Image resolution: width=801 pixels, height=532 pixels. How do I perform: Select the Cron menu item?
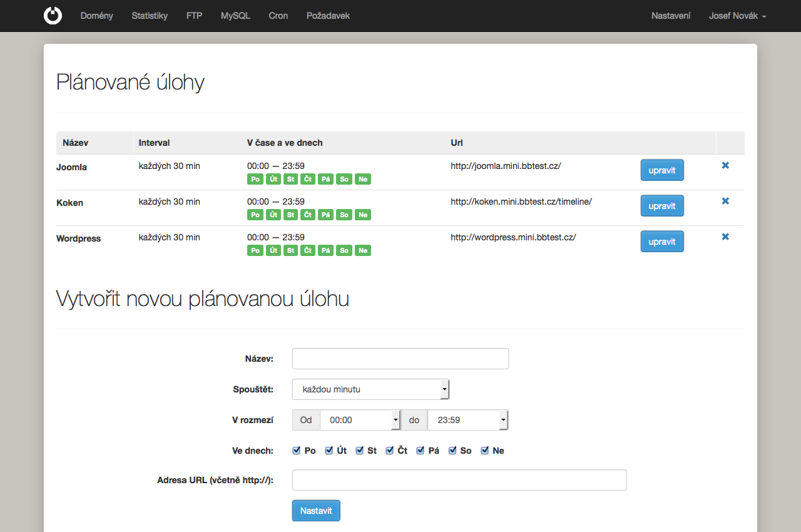pos(278,16)
